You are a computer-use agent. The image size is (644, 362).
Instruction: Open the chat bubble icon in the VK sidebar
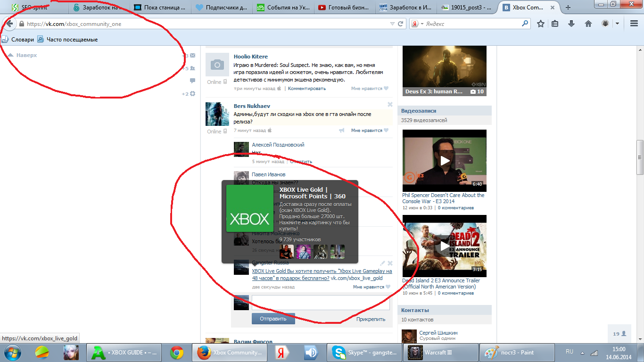click(192, 81)
